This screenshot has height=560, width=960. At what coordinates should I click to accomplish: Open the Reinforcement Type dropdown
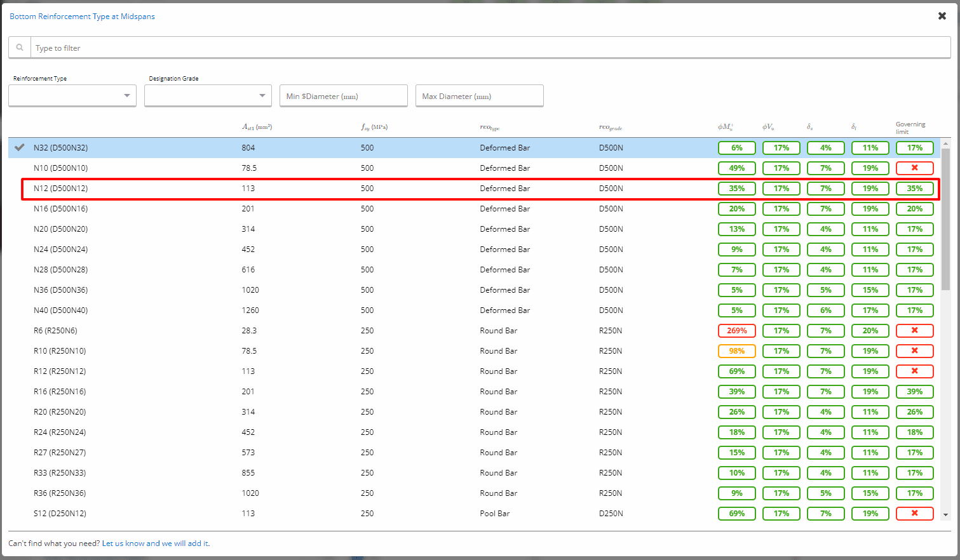[72, 96]
